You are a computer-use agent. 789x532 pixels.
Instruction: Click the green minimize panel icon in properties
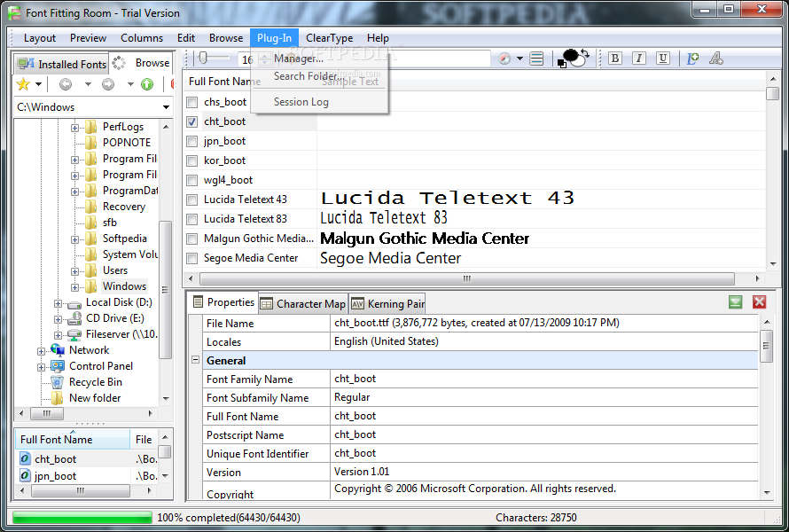(x=735, y=302)
